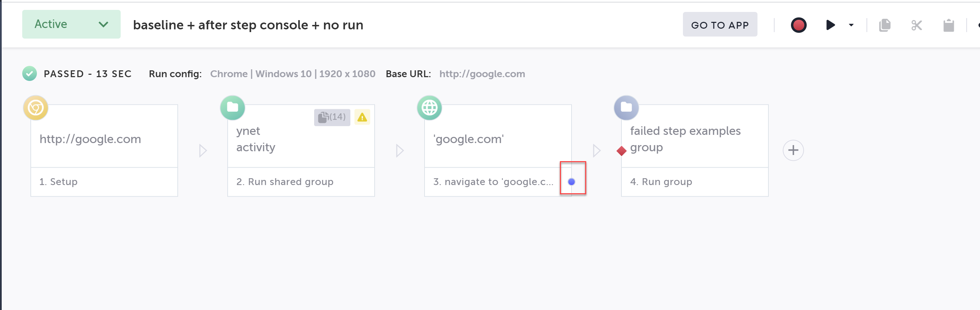Click the test name 'baseline + after step console + no run'
The width and height of the screenshot is (980, 310).
pyautogui.click(x=248, y=25)
